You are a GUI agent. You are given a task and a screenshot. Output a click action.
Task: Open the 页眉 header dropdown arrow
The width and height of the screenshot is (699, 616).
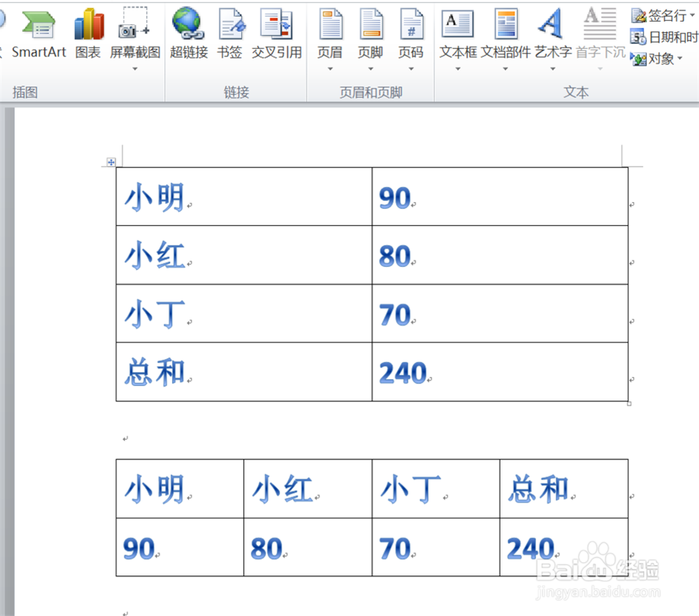pos(330,68)
